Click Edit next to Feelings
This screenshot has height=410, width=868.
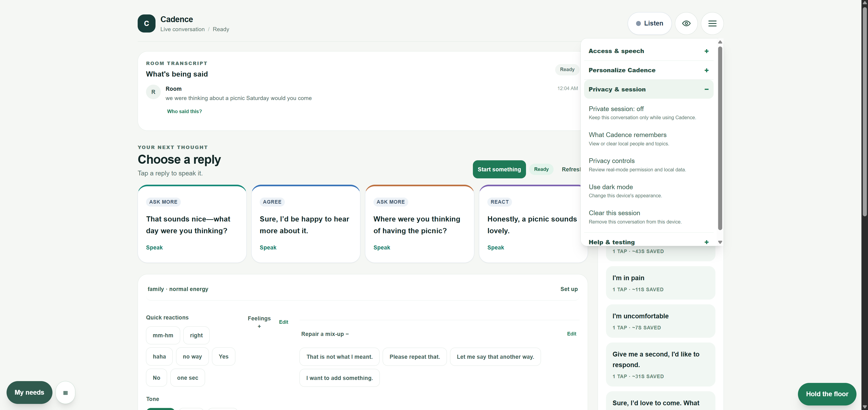[x=283, y=322]
